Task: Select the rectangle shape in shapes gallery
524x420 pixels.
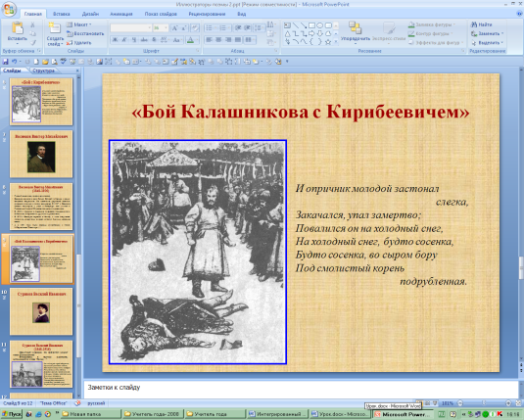Action: pos(311,25)
